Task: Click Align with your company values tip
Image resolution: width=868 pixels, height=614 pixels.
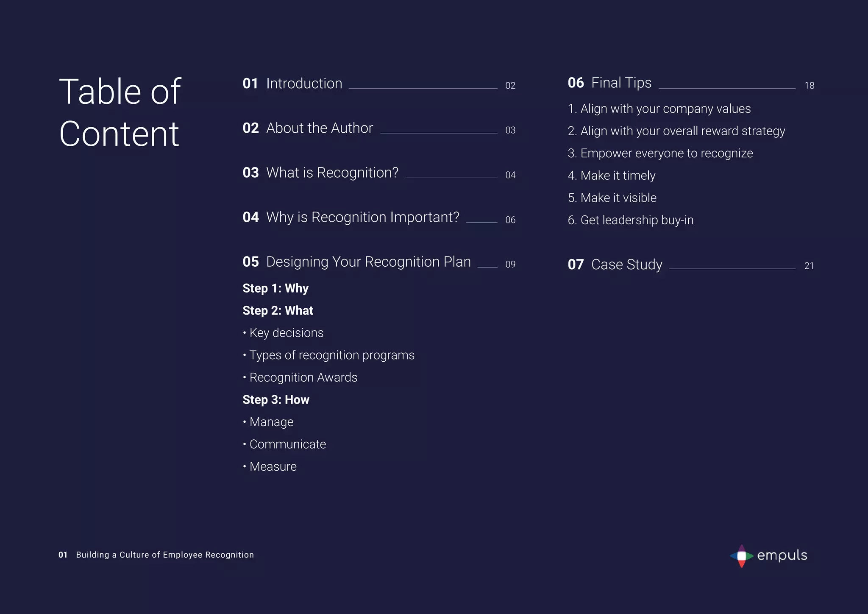Action: [x=665, y=109]
